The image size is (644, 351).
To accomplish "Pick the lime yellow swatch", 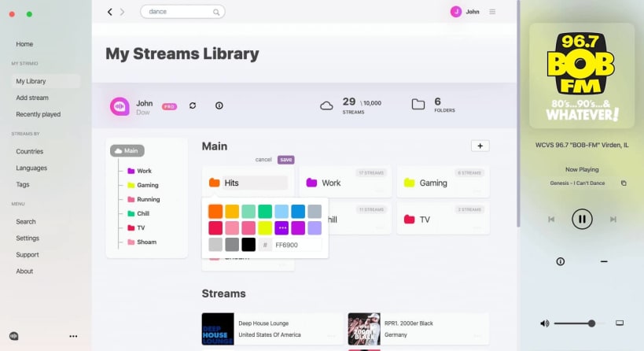I will point(265,227).
